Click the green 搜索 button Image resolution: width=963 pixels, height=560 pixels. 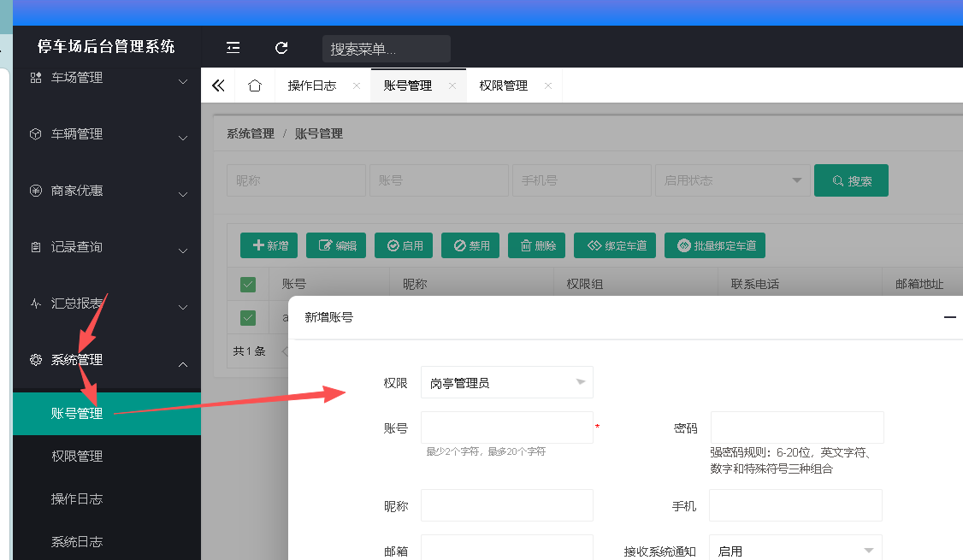tap(851, 180)
